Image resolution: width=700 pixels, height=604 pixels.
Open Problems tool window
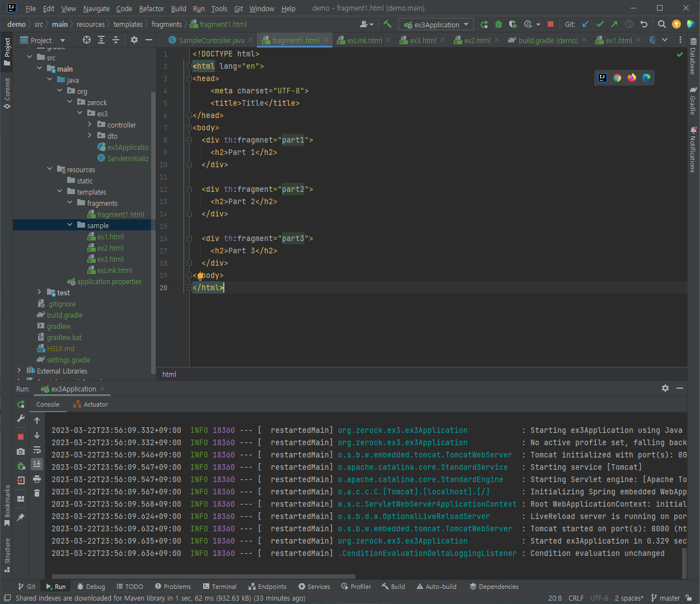tap(172, 587)
